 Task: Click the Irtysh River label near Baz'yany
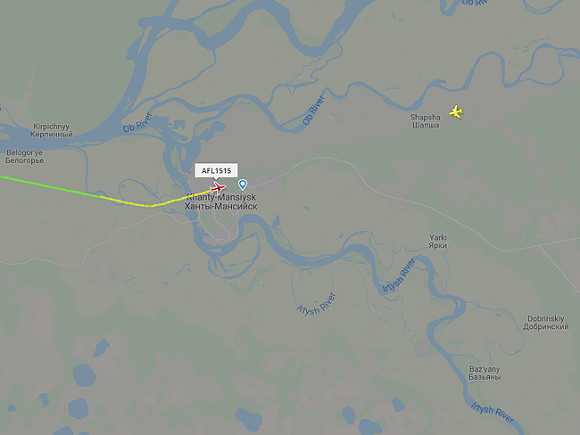492,412
